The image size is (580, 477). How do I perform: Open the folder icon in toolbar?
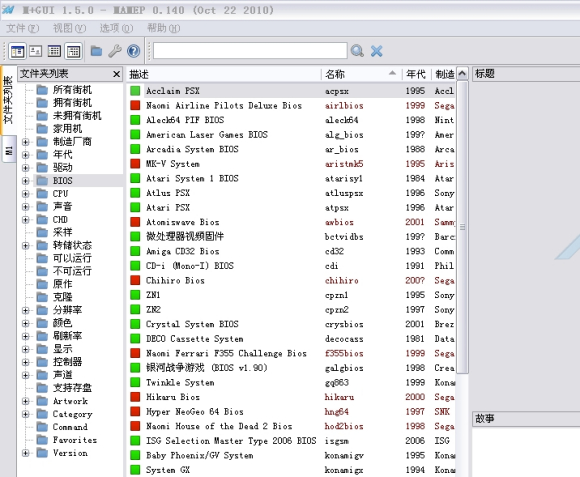pos(97,51)
